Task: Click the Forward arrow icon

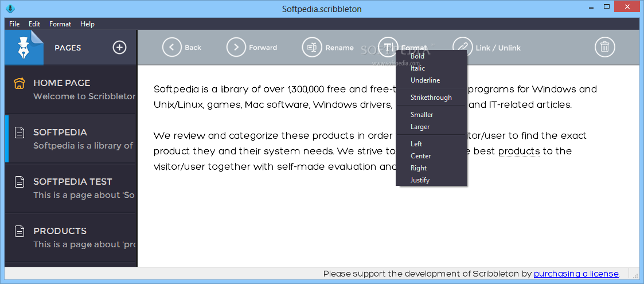Action: [x=236, y=47]
